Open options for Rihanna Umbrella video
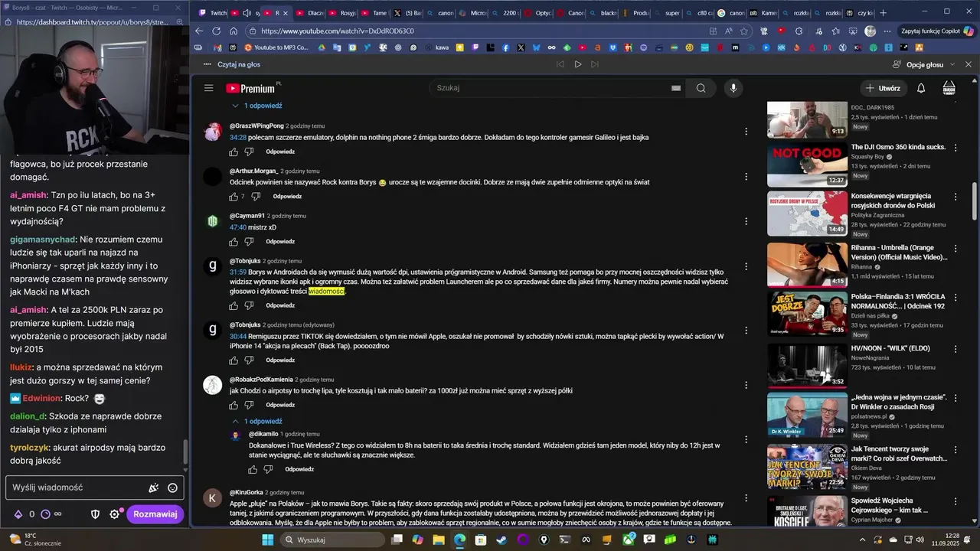Viewport: 980px width, 551px height. tap(955, 249)
